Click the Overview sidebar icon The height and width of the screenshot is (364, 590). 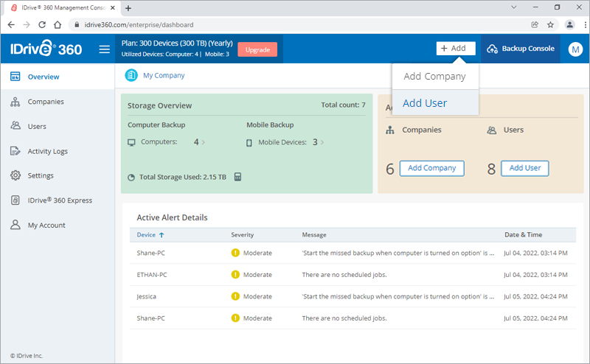(x=15, y=77)
